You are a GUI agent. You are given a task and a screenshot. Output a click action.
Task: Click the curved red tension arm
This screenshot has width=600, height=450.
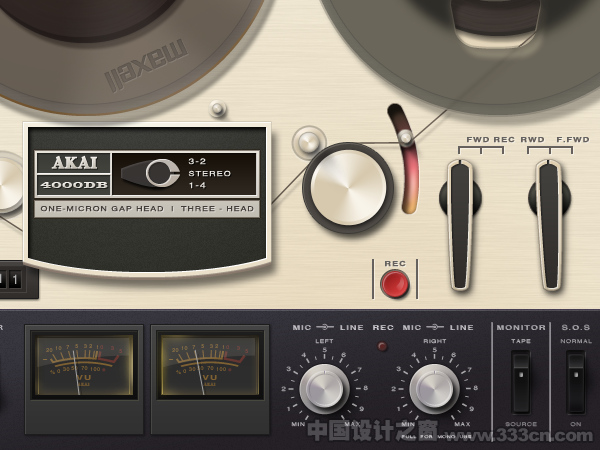tap(405, 158)
